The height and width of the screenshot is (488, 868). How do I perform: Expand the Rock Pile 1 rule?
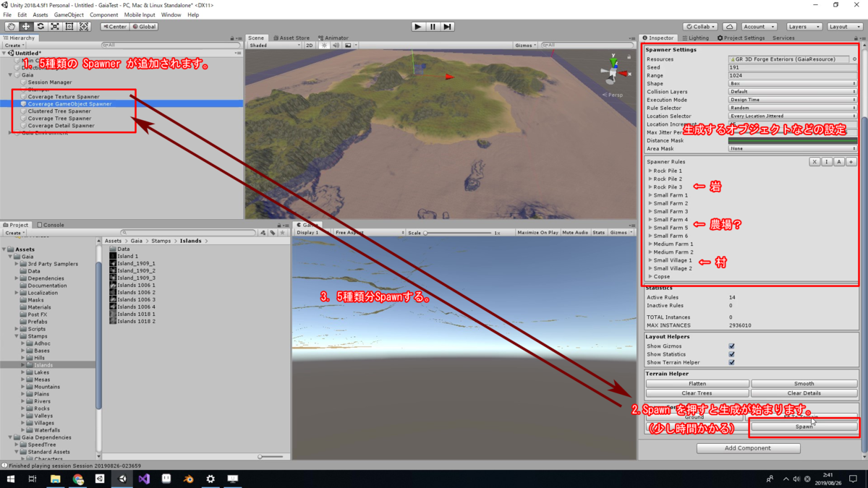(x=650, y=171)
